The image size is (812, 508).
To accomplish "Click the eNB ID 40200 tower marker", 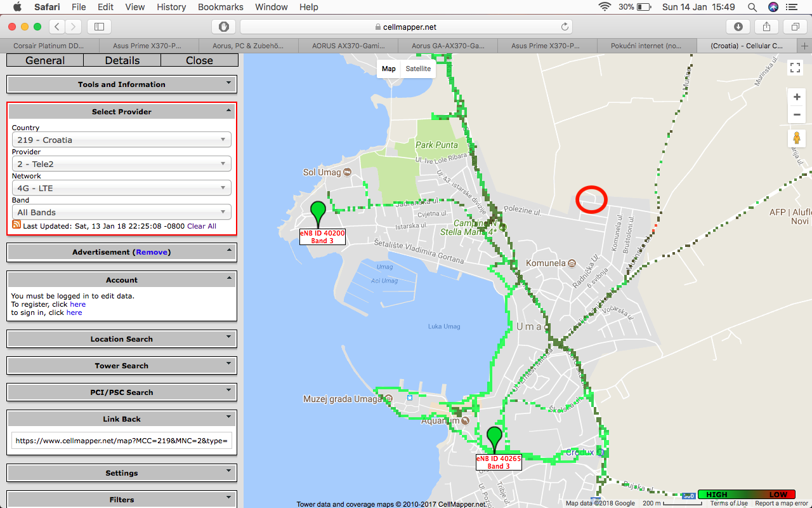I will [318, 212].
